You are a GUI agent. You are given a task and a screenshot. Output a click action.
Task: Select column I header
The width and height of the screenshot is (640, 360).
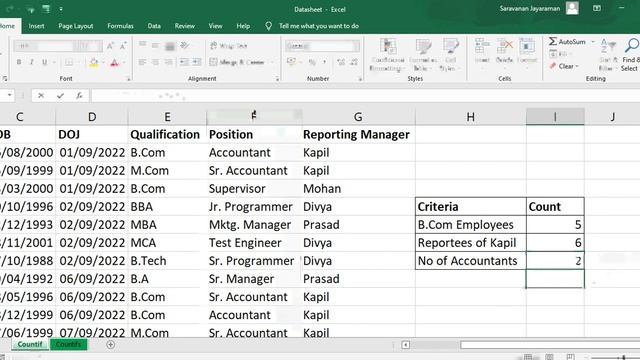[555, 117]
